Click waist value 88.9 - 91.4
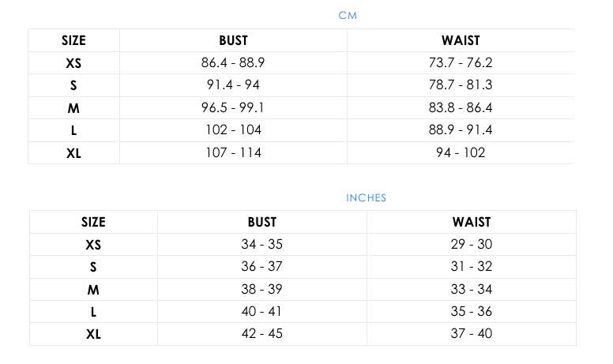 click(x=461, y=130)
